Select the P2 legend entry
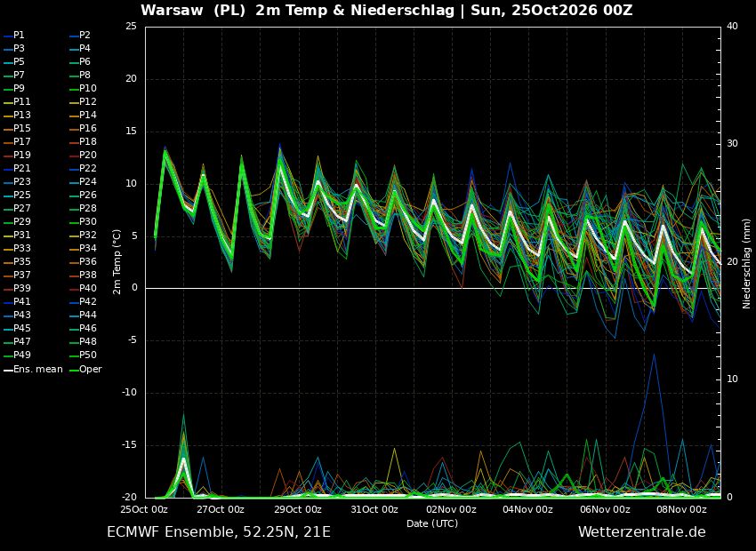756x551 pixels. pyautogui.click(x=79, y=36)
